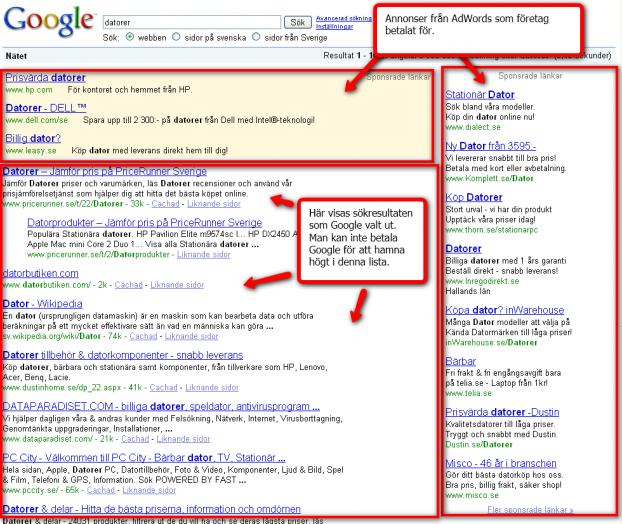Select the 'sidor från Sverige' radio option
Viewport: 622px width, 524px height.
[x=256, y=37]
